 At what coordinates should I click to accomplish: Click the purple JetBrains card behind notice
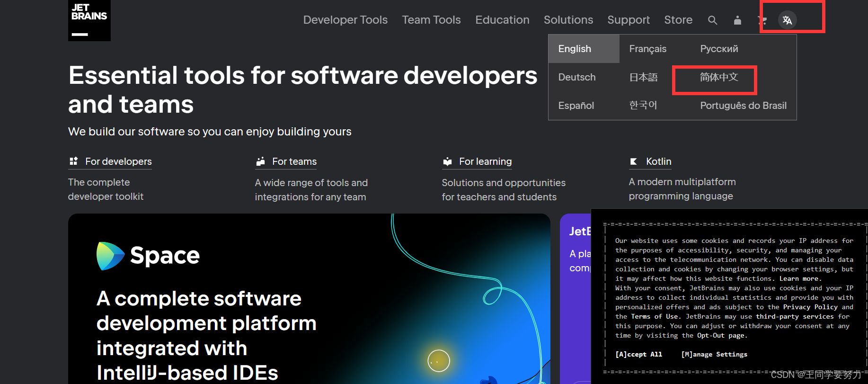576,298
